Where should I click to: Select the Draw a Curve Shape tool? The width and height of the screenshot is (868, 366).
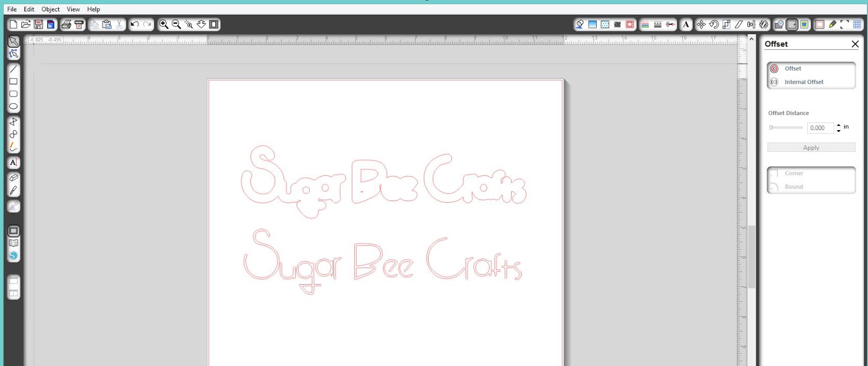point(14,134)
